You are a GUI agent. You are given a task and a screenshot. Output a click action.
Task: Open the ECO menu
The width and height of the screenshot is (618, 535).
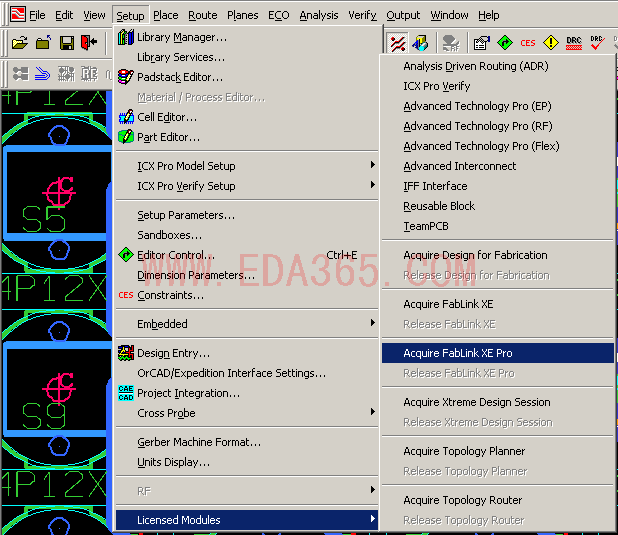pyautogui.click(x=279, y=15)
